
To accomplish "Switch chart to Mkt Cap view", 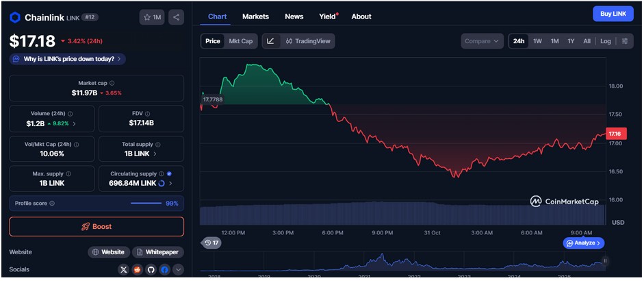I will (x=240, y=41).
